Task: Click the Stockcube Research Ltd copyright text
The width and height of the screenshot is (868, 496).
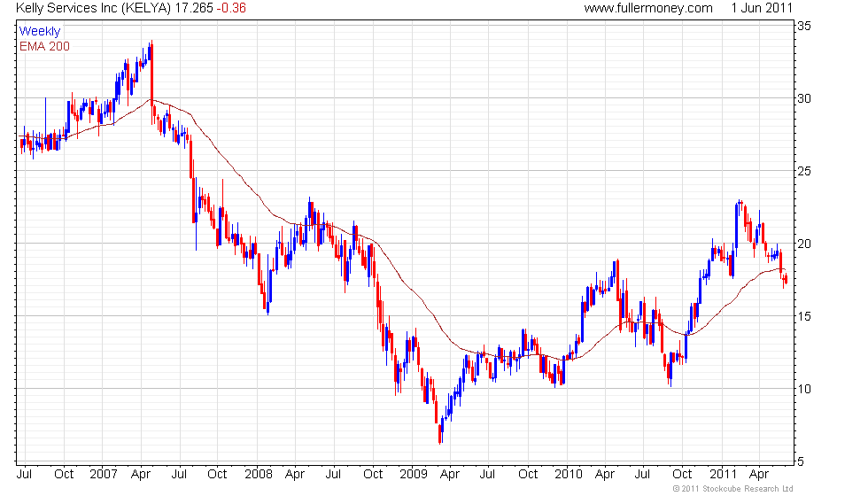Action: coord(732,489)
